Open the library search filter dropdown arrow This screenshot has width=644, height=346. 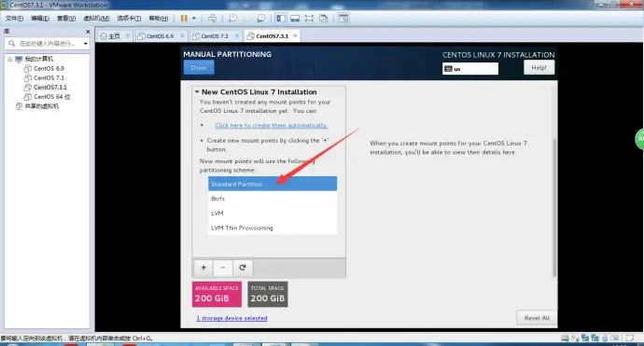tap(86, 44)
